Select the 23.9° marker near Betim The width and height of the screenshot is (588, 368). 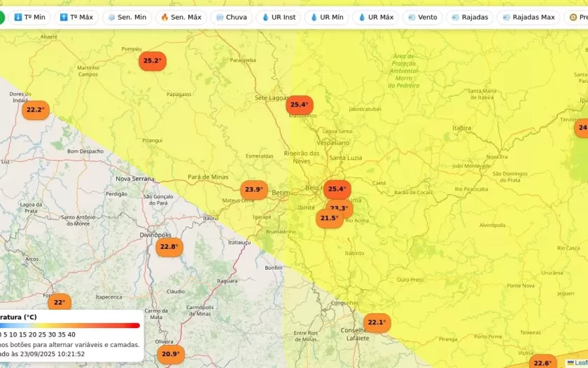coord(254,189)
